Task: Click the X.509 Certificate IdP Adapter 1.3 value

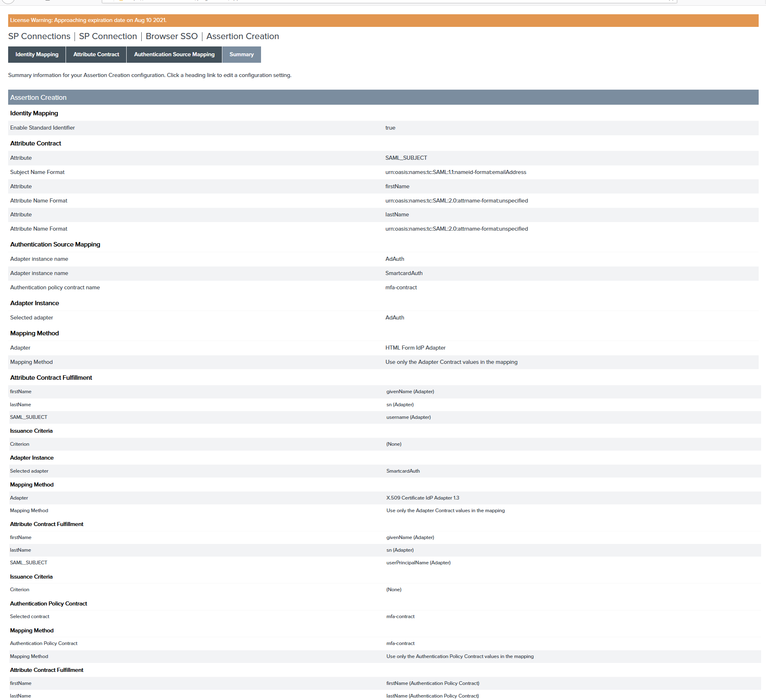Action: coord(423,498)
